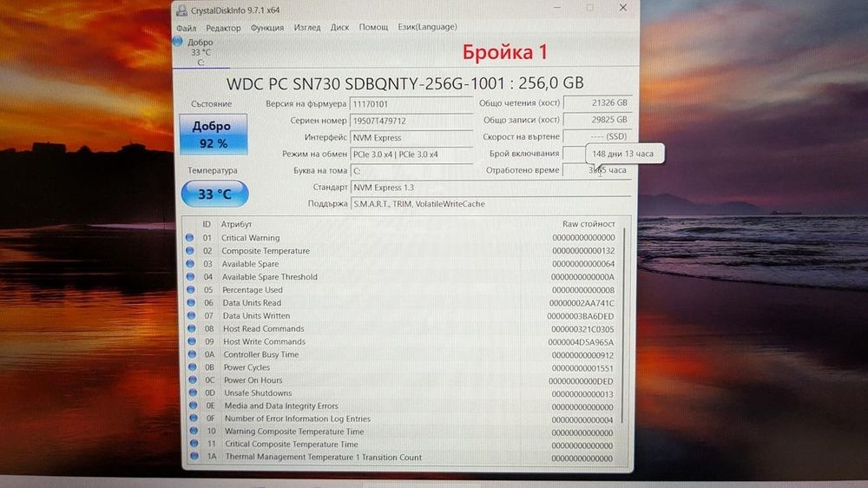Open the Функция menu
The width and height of the screenshot is (868, 488).
[x=266, y=27]
